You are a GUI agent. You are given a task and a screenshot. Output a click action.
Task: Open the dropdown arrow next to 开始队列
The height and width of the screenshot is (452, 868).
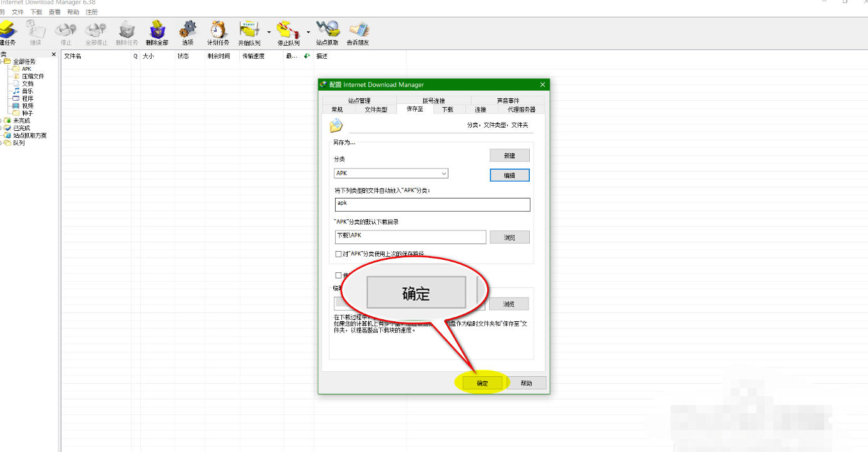269,33
